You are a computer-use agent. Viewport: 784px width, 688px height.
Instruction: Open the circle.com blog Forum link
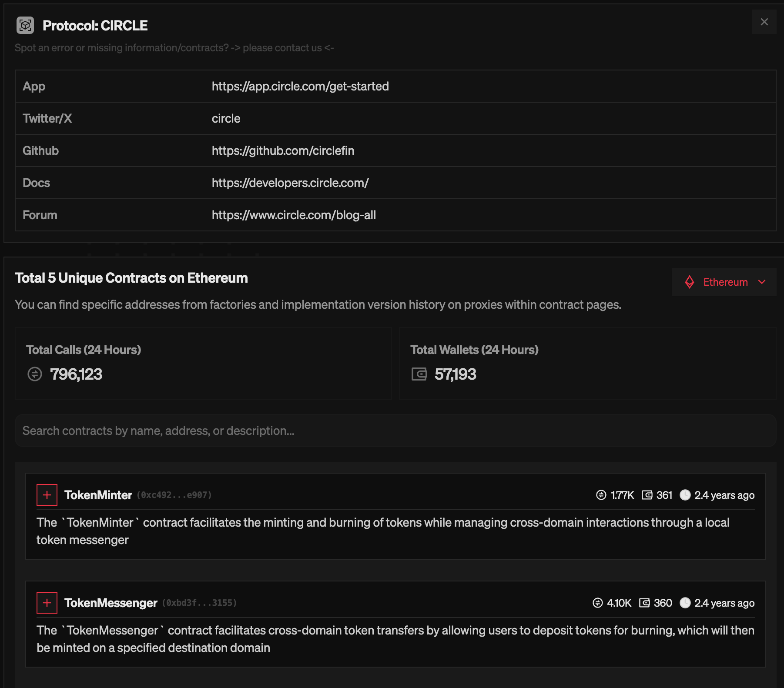(294, 215)
